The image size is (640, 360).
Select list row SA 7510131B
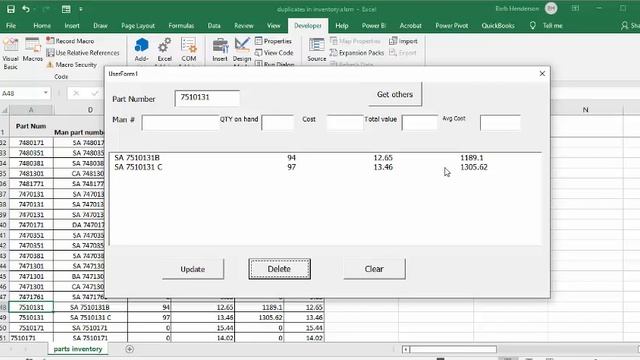pyautogui.click(x=325, y=158)
